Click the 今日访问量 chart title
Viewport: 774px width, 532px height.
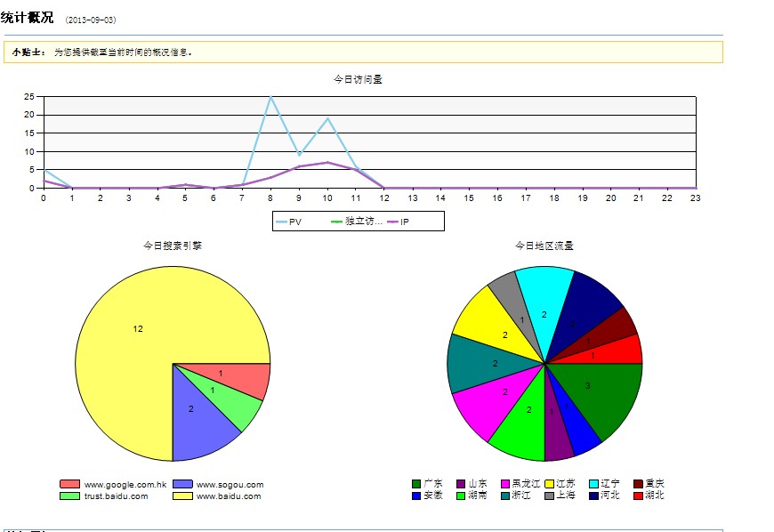pos(358,79)
